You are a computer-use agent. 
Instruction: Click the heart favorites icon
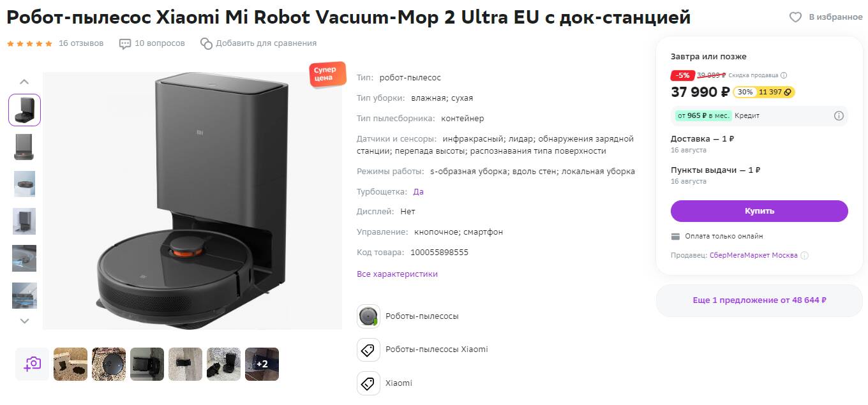(795, 17)
